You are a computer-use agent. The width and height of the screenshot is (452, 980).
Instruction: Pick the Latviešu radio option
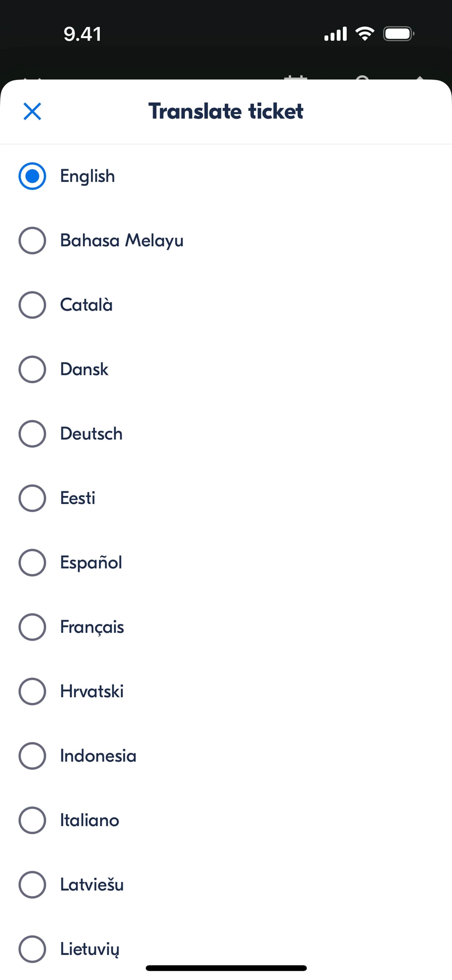coord(32,884)
